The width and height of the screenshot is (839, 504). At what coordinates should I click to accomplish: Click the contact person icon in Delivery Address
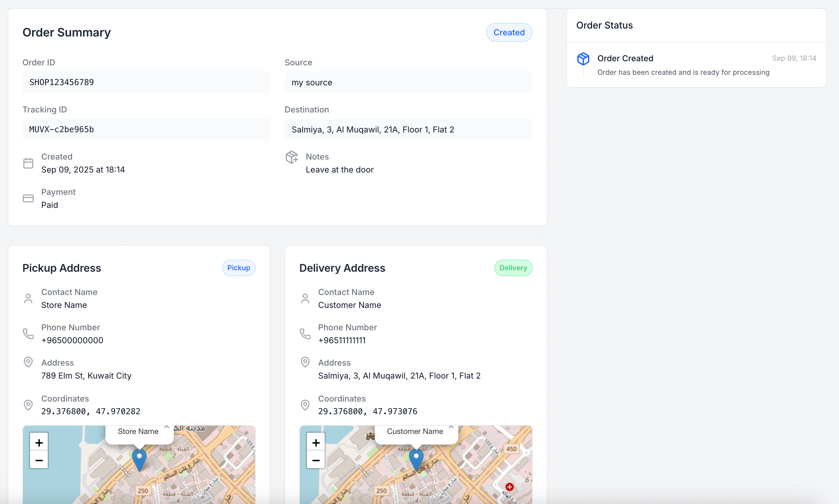(305, 298)
